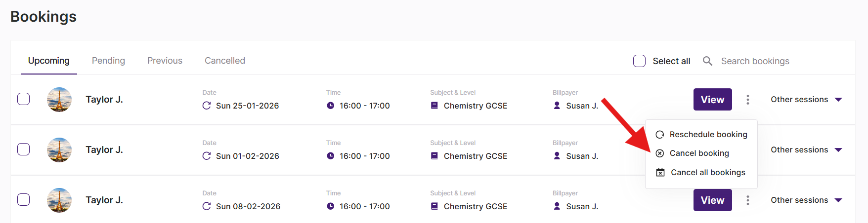Click clock icon in 01-02-2026 booking row
This screenshot has height=223, width=868.
pyautogui.click(x=330, y=156)
